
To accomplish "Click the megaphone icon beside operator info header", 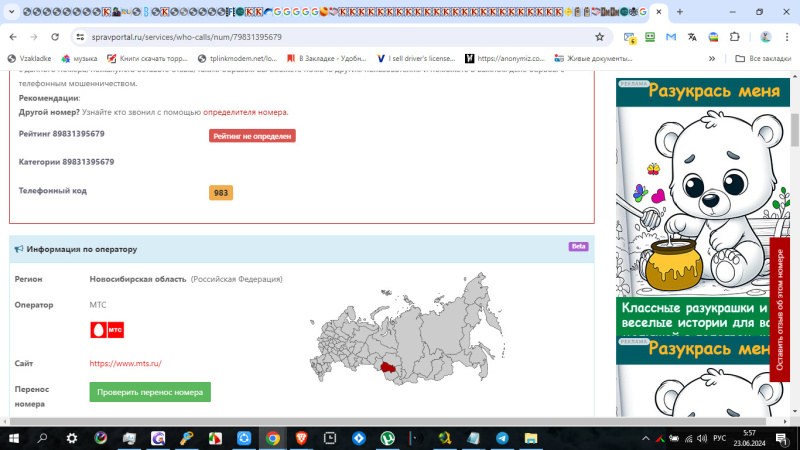I will point(19,249).
